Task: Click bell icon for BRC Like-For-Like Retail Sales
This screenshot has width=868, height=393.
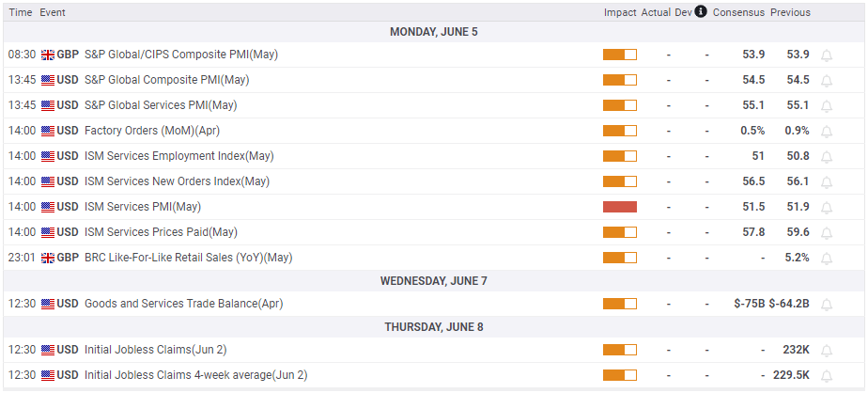Action: (827, 258)
